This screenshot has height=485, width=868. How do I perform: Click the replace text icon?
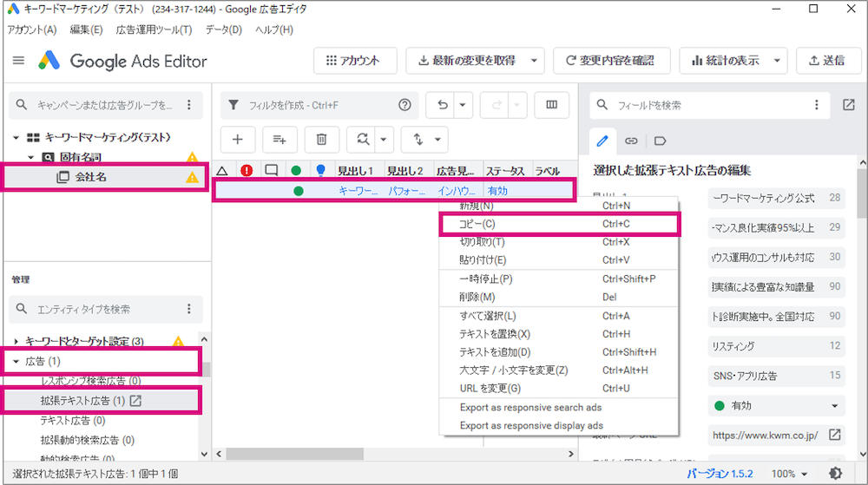[363, 140]
